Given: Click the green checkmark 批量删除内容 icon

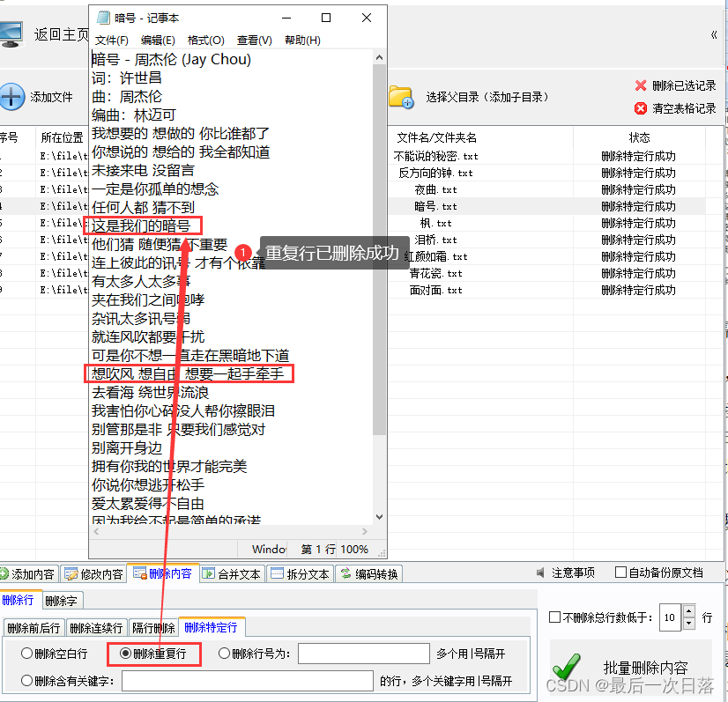Looking at the screenshot, I should coord(567,667).
